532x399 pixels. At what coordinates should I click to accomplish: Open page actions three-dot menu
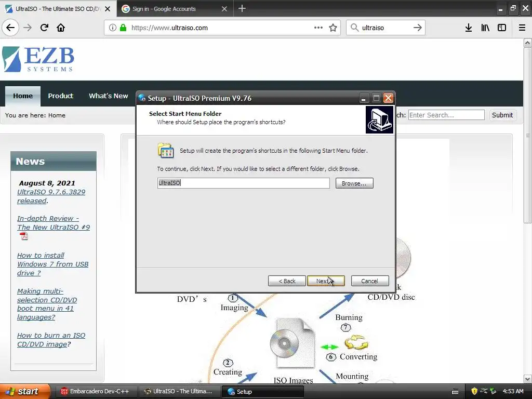click(318, 28)
